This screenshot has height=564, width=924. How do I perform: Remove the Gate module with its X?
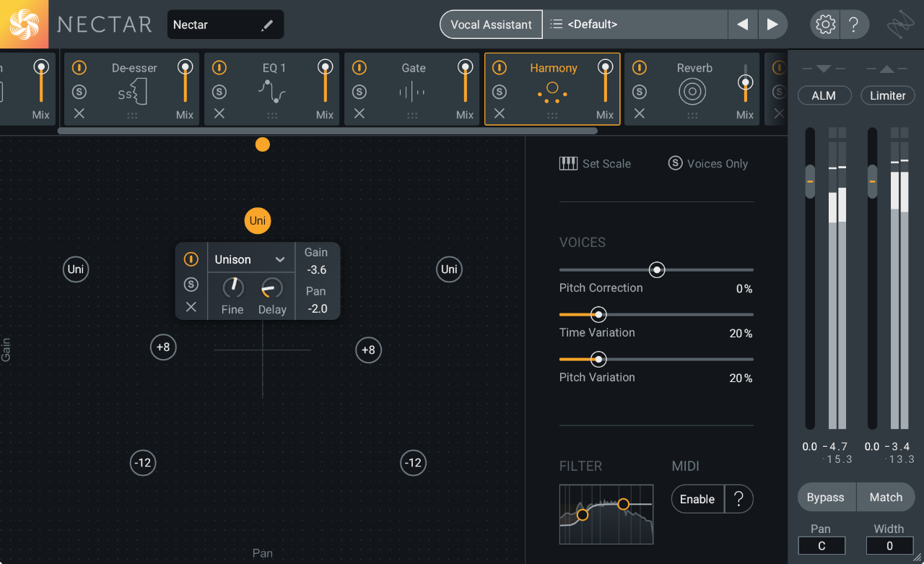click(x=359, y=113)
